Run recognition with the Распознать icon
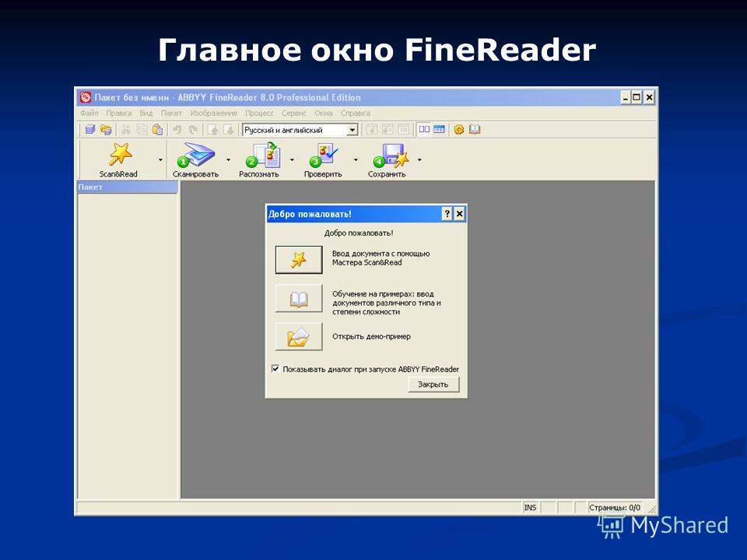747x560 pixels. 263,155
